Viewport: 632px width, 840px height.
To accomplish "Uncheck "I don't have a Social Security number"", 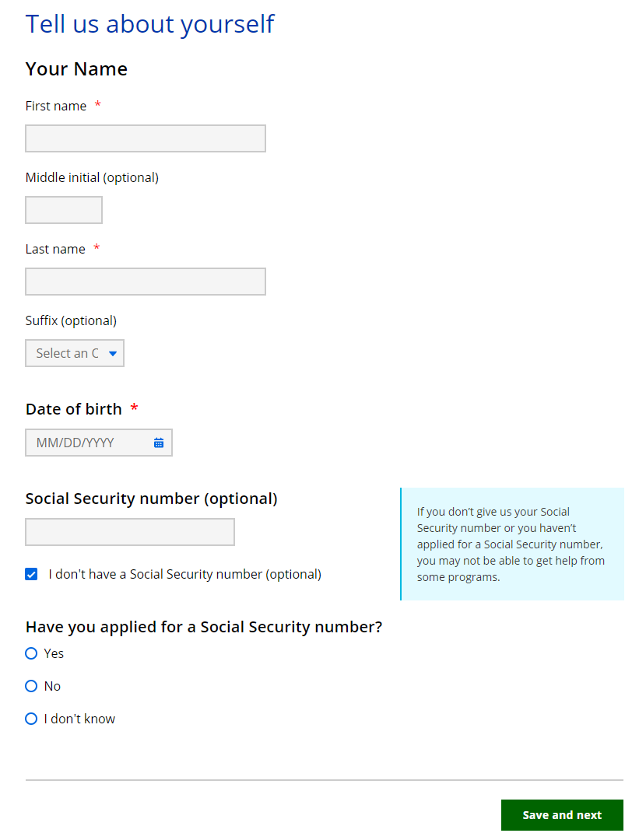I will click(x=31, y=575).
